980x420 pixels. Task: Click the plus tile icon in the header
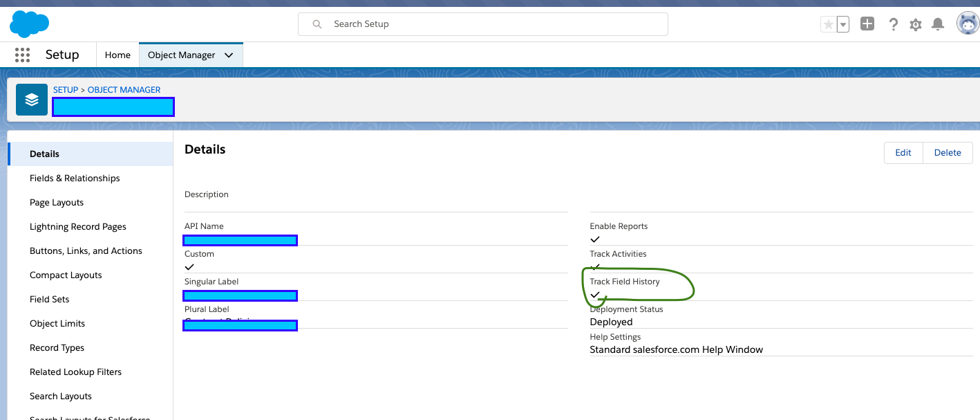pos(867,24)
